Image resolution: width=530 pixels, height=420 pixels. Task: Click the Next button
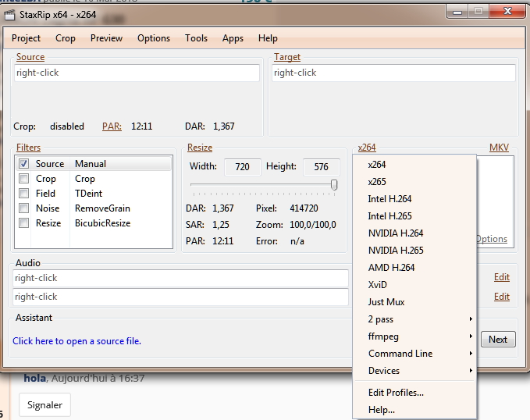498,339
